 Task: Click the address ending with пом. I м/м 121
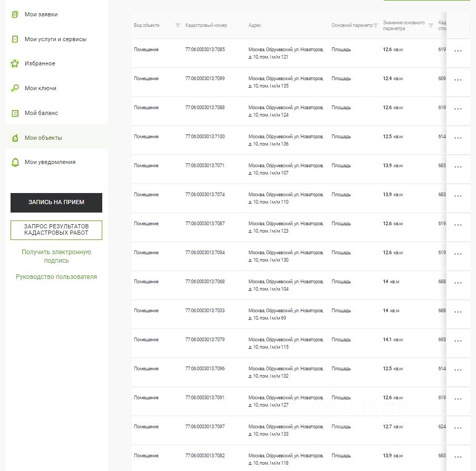click(x=286, y=53)
